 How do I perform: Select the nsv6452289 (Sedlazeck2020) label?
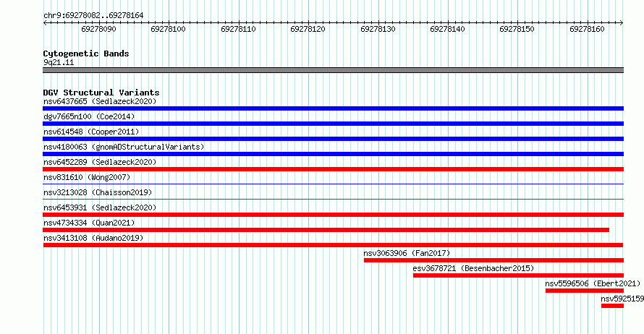point(100,162)
